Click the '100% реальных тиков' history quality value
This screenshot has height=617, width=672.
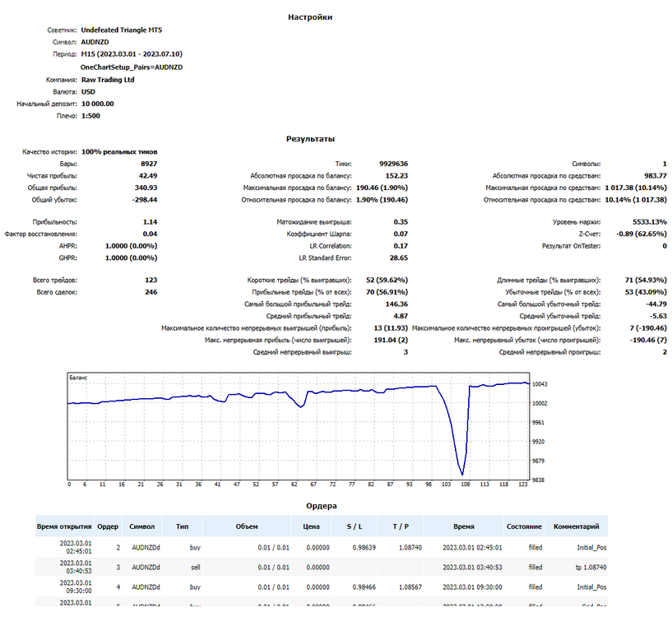(119, 152)
